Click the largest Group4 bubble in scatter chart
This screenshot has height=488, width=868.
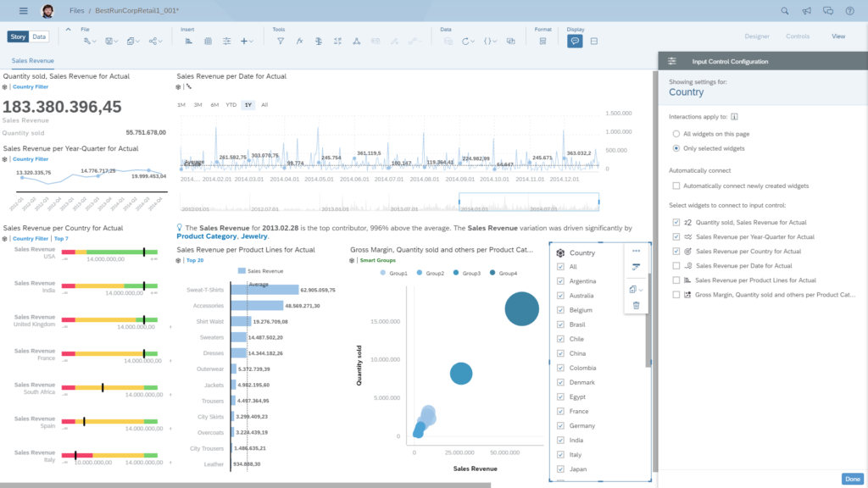click(x=521, y=308)
